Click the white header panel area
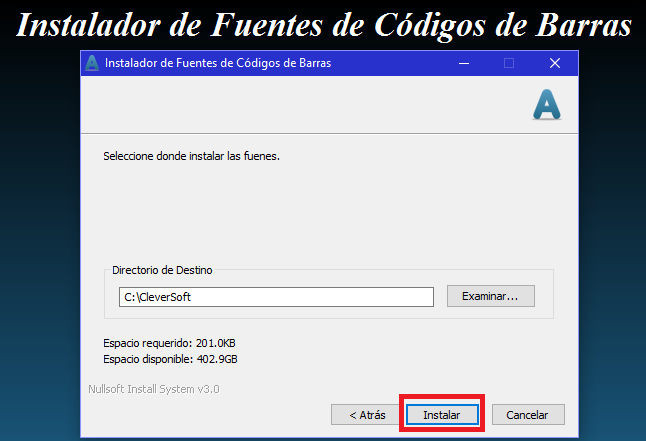This screenshot has width=646, height=441. 300,104
